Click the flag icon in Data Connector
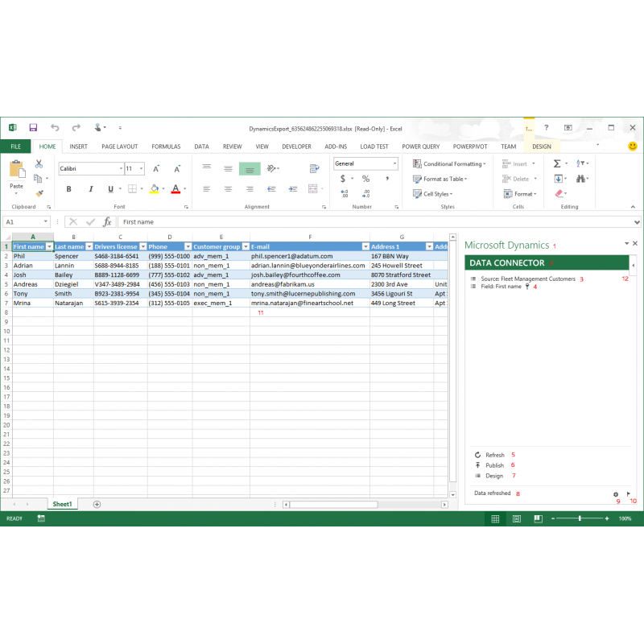This screenshot has width=644, height=644. click(x=629, y=494)
